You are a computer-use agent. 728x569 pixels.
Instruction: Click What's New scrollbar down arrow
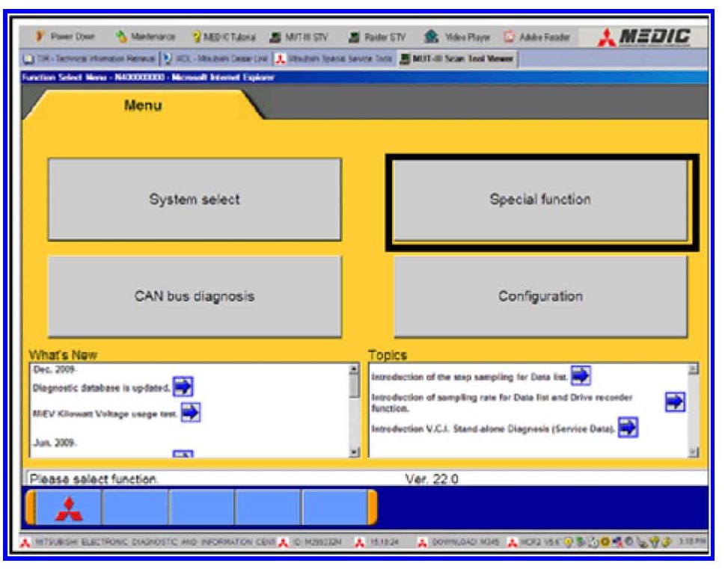(354, 452)
